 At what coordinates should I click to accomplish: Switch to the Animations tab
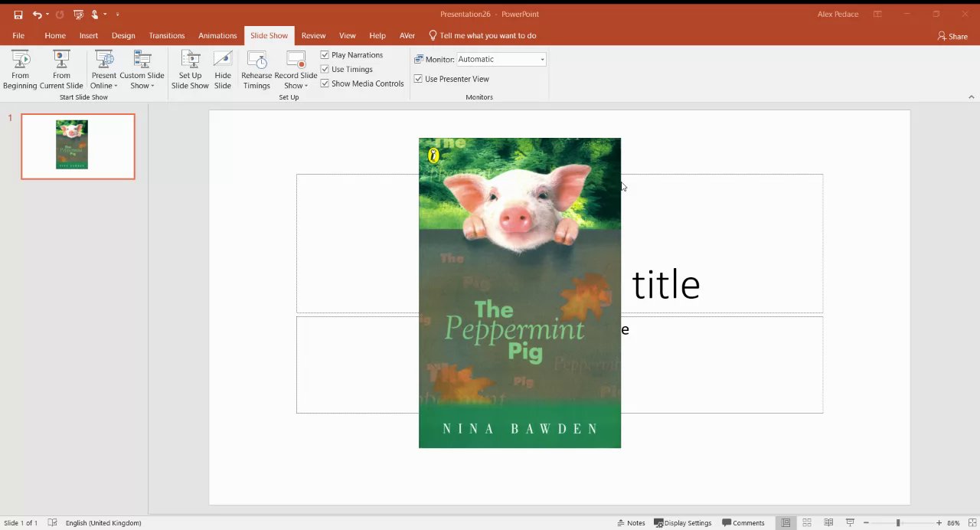pos(217,35)
